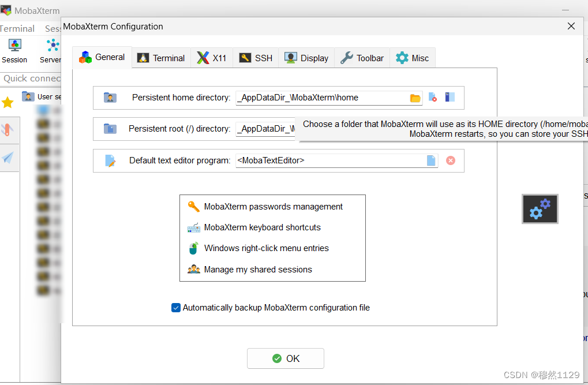The image size is (588, 385).
Task: Open the Terminal menu in main window
Action: click(17, 28)
